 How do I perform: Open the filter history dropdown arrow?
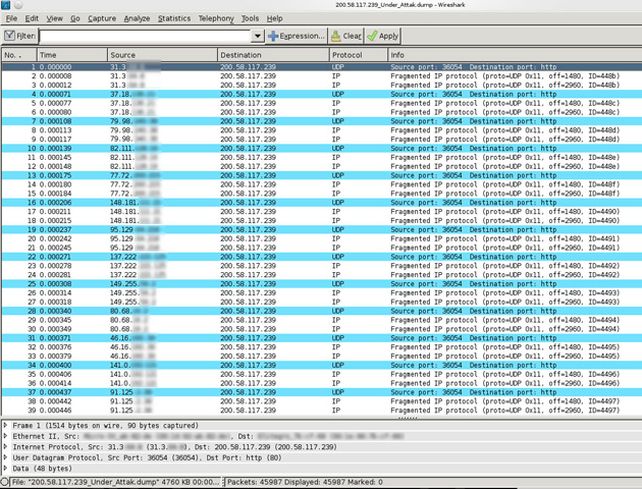click(x=257, y=36)
